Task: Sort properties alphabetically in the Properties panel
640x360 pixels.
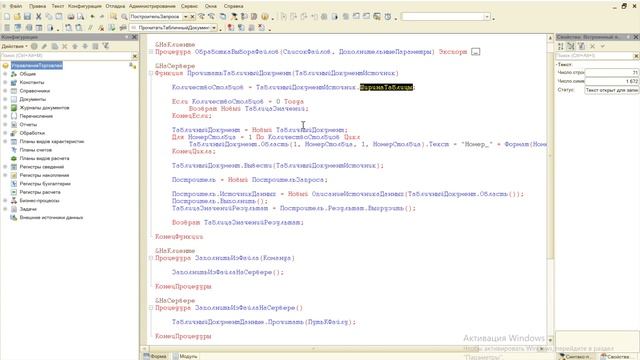Action: pyautogui.click(x=561, y=47)
